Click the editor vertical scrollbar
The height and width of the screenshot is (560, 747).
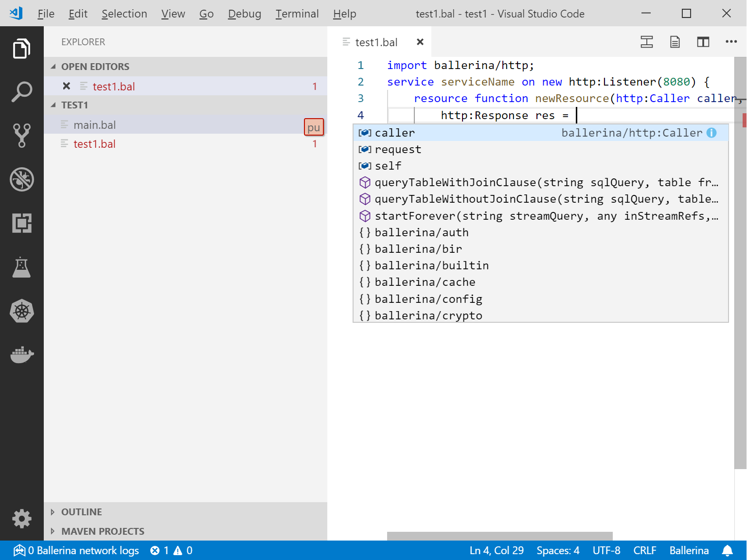click(740, 262)
